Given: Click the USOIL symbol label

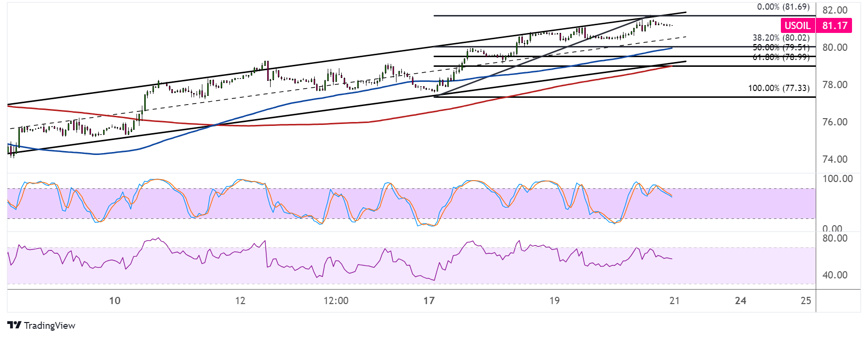Looking at the screenshot, I should coord(797,26).
